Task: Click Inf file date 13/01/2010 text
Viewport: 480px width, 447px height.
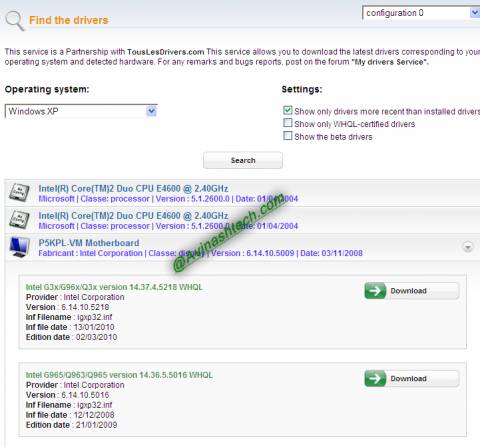Action: [x=70, y=327]
